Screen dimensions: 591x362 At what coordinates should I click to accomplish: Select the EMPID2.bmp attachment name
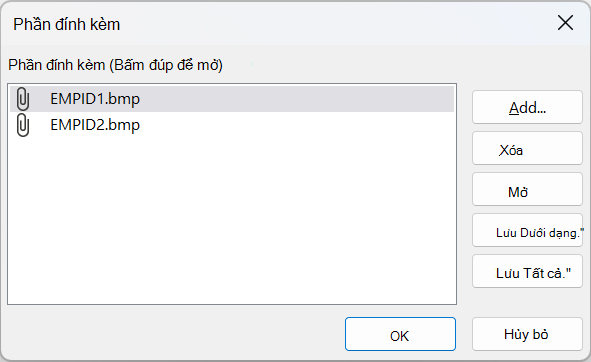click(95, 125)
